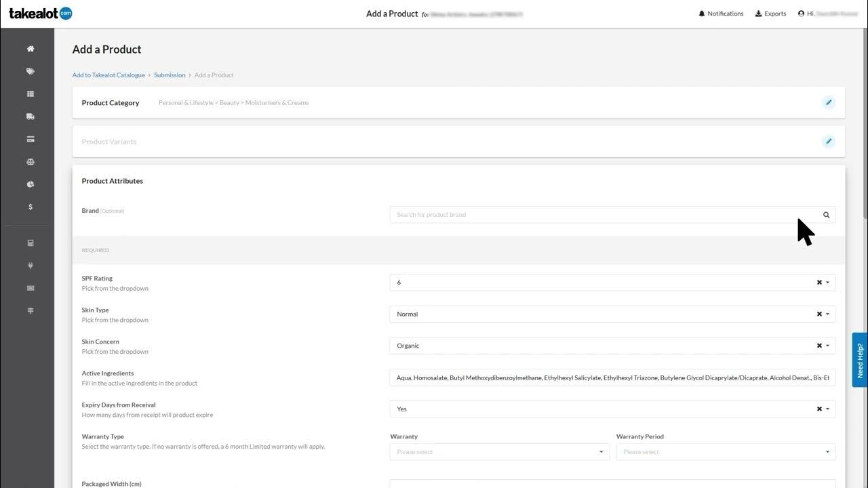
Task: Click the 'Product Attributes' heading
Action: coord(113,181)
